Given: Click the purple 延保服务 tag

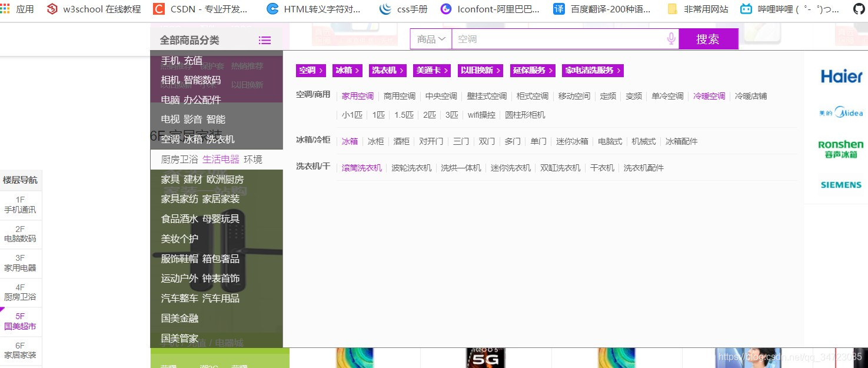Looking at the screenshot, I should pyautogui.click(x=533, y=71).
